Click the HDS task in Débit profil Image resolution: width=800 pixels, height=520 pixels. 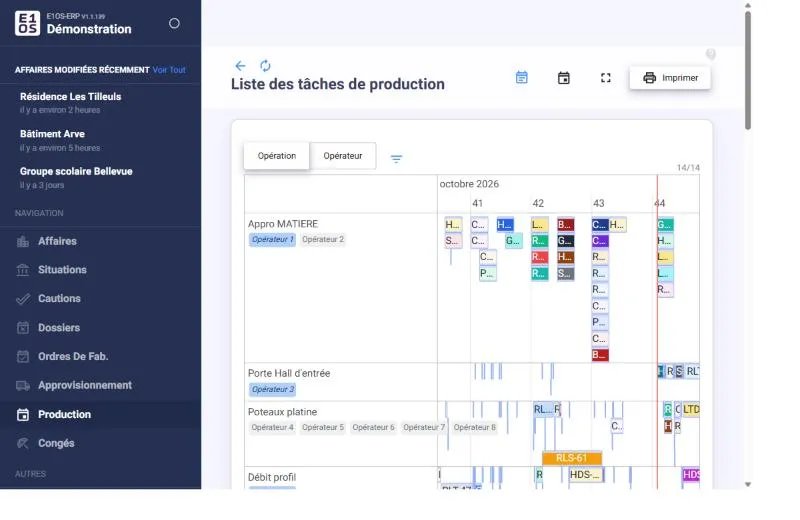585,475
